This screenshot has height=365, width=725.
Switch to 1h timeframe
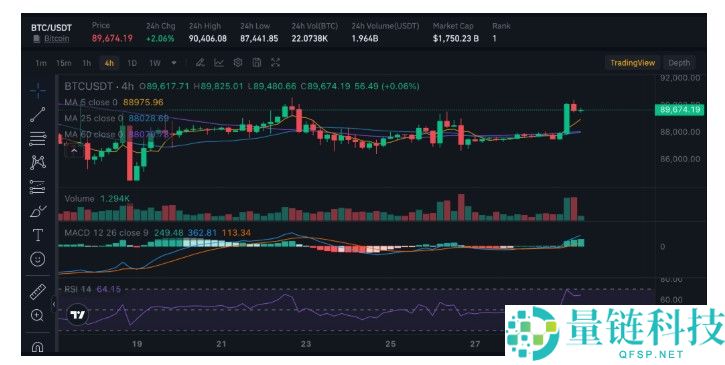pos(86,63)
